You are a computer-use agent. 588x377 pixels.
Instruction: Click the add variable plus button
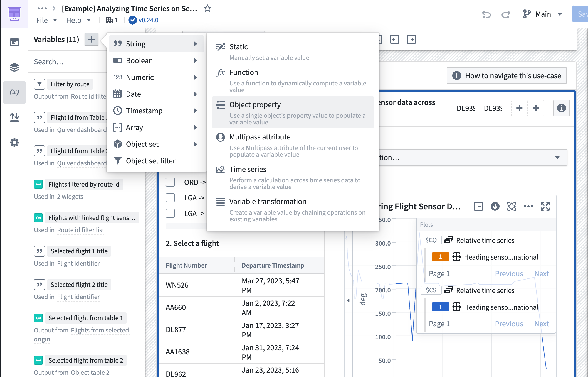tap(92, 39)
